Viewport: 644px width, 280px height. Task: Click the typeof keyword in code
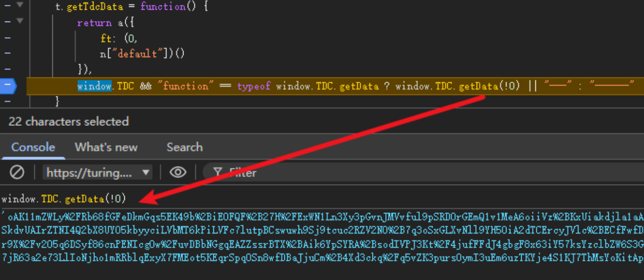click(253, 86)
